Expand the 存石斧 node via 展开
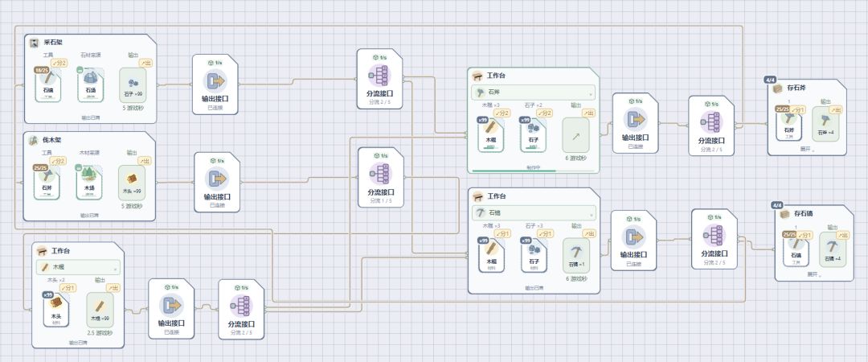Viewport: 868px width, 362px height. 806,149
